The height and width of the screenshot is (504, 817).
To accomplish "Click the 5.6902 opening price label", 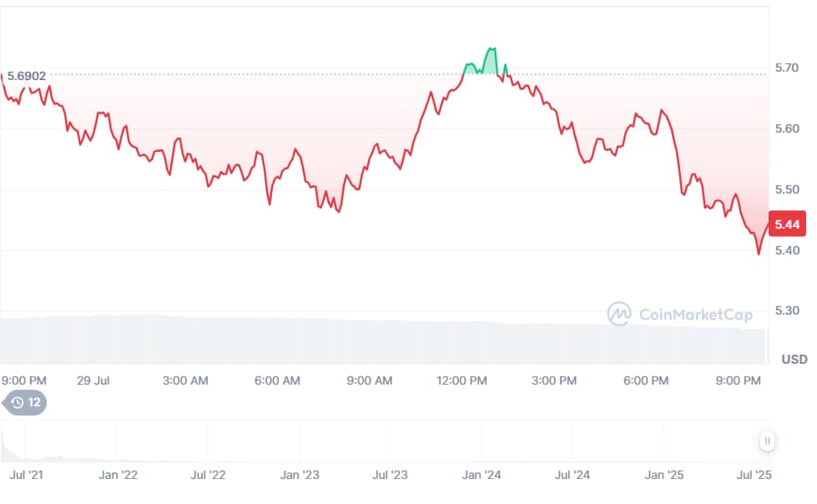I will [27, 76].
